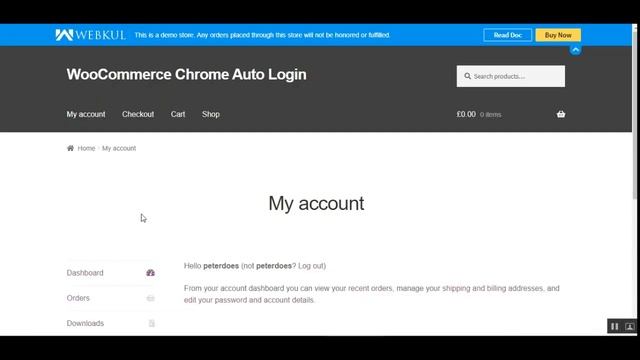
Task: Open the Checkout menu item
Action: 138,114
